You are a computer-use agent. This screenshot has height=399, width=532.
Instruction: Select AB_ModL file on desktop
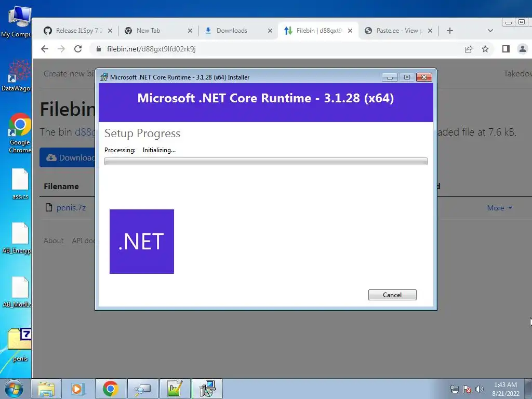(17, 292)
